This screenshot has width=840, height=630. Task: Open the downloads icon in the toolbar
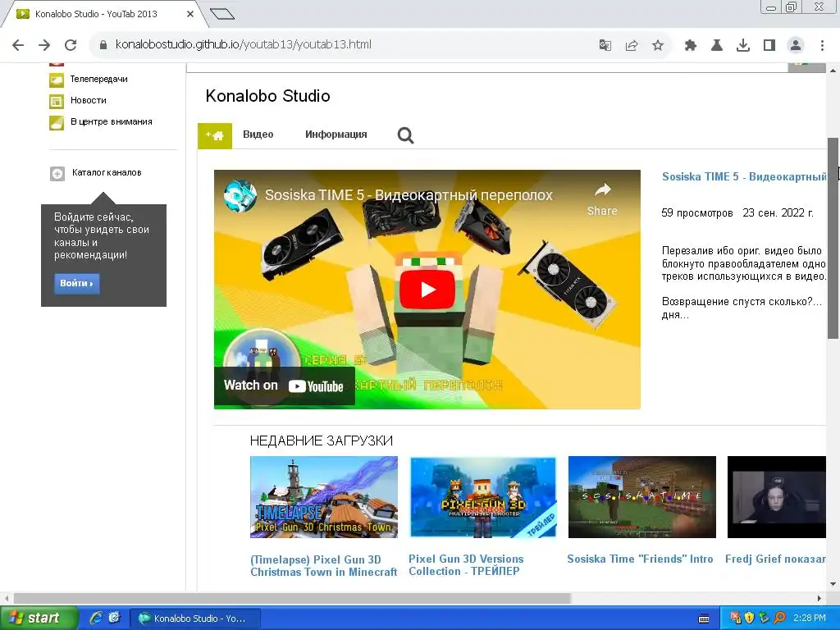pyautogui.click(x=743, y=45)
